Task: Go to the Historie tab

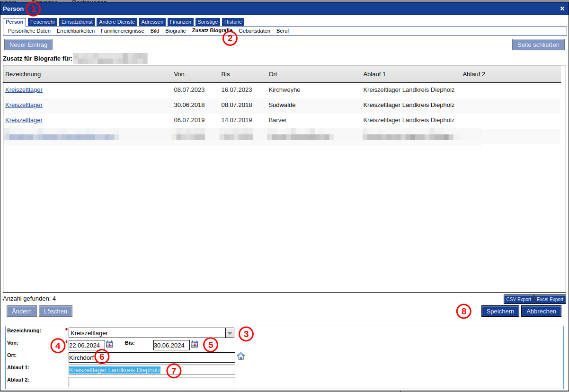Action: (233, 22)
